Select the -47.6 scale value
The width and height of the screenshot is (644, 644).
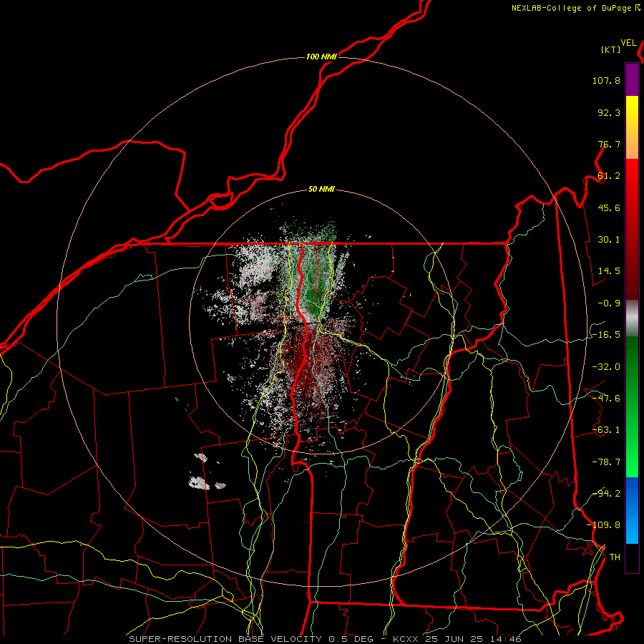tap(606, 399)
